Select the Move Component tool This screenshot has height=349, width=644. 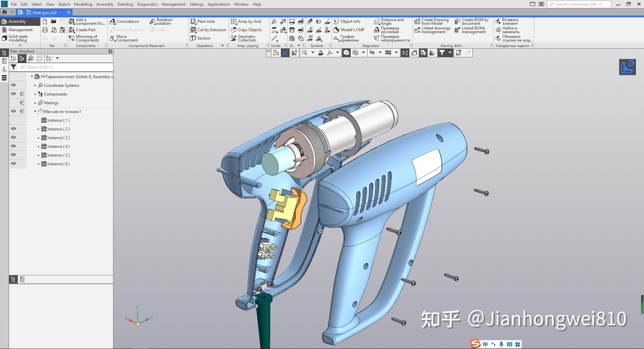tap(123, 38)
